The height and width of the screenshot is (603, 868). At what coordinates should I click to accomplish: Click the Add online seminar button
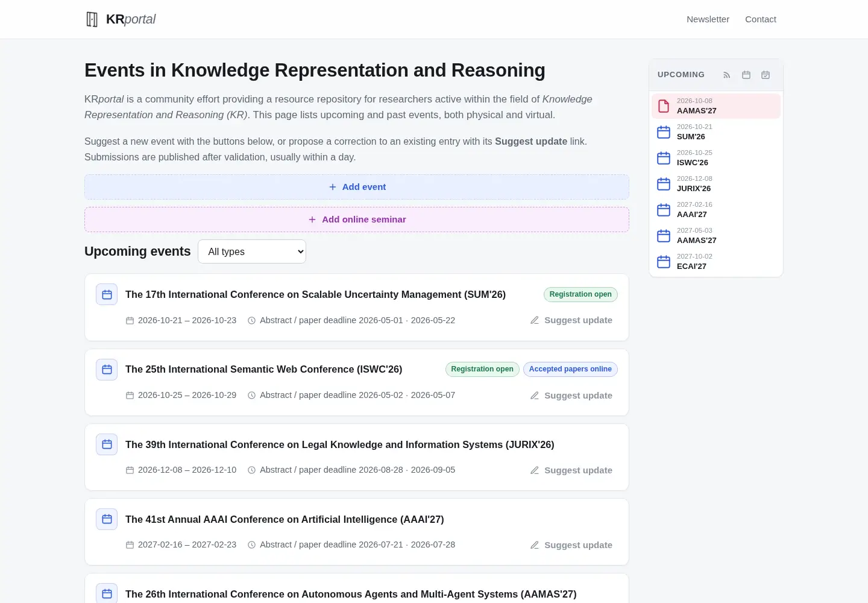[x=357, y=219]
